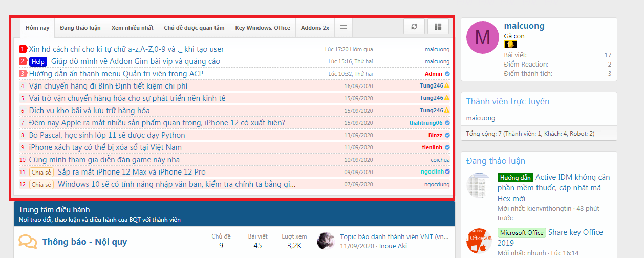Click the speech bubbles forum icon
The image size is (644, 258).
click(28, 242)
